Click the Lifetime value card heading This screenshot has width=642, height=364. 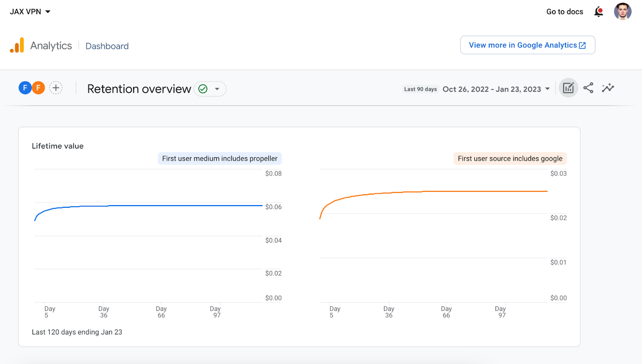pos(58,146)
